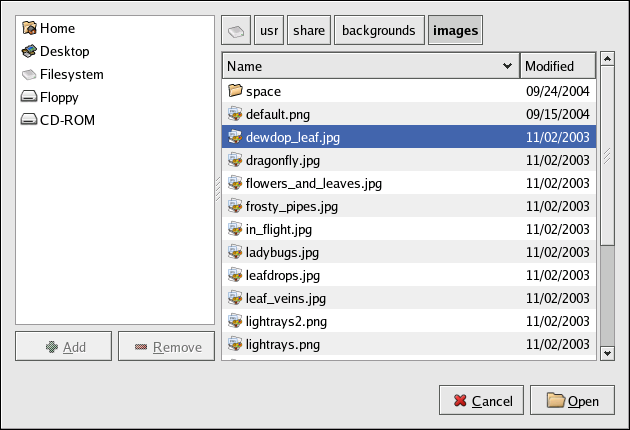
Task: Click the default.png file icon
Action: [235, 114]
